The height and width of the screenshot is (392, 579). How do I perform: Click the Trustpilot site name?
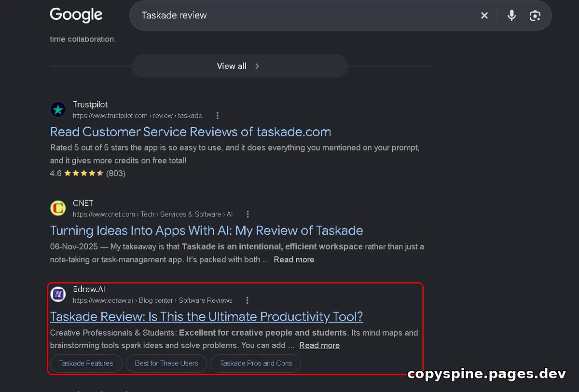90,105
